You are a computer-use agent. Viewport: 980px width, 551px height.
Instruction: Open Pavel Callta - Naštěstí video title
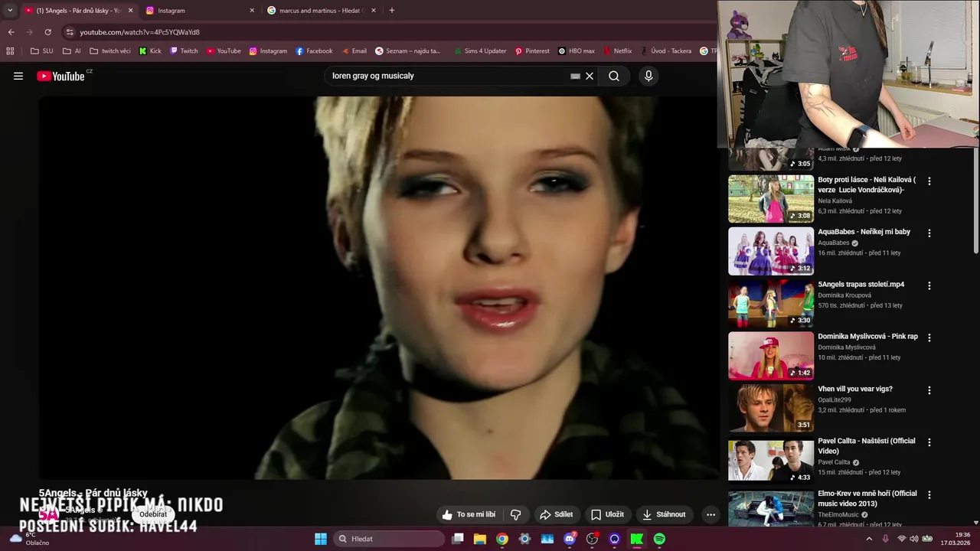tap(867, 445)
